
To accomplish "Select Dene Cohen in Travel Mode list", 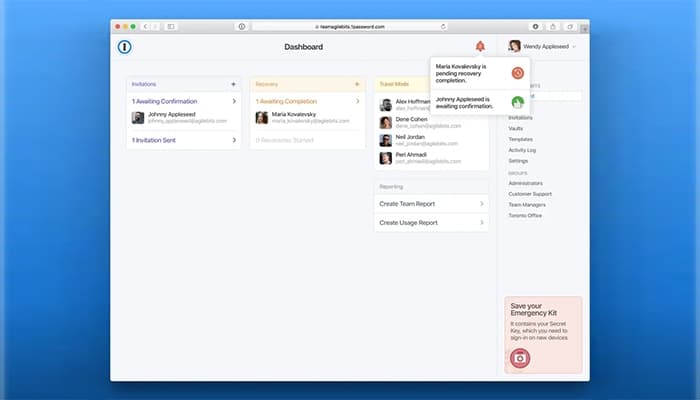I will (x=431, y=122).
